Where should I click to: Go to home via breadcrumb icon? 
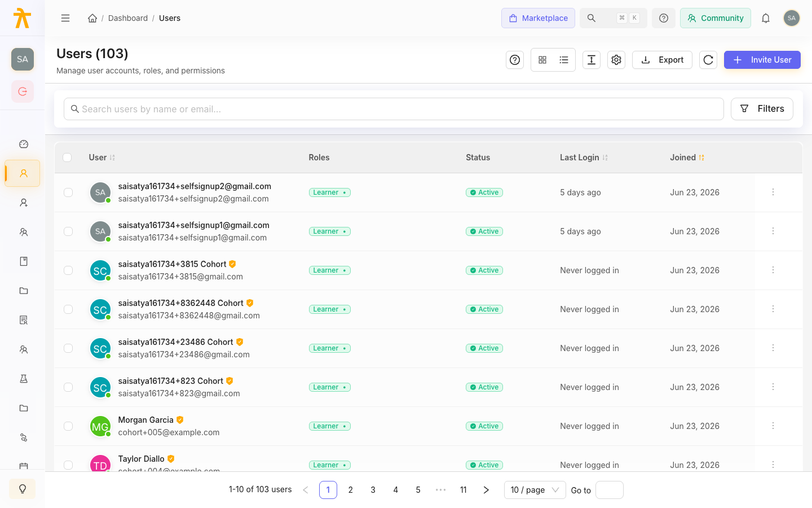[92, 18]
